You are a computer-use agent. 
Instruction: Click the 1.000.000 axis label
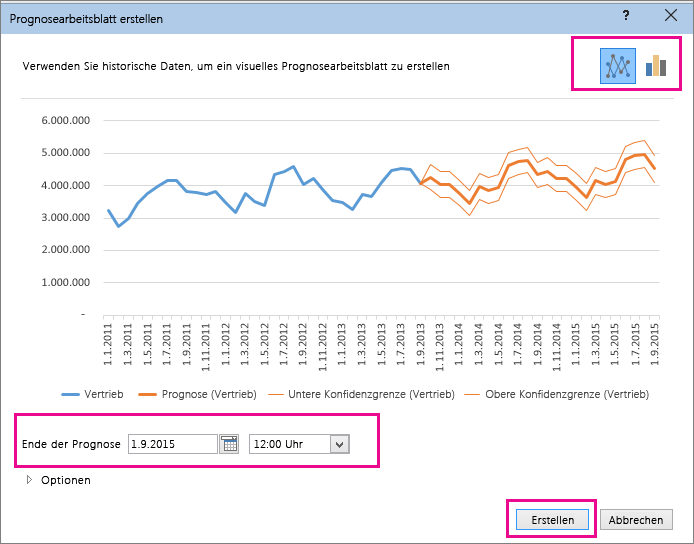click(x=66, y=282)
